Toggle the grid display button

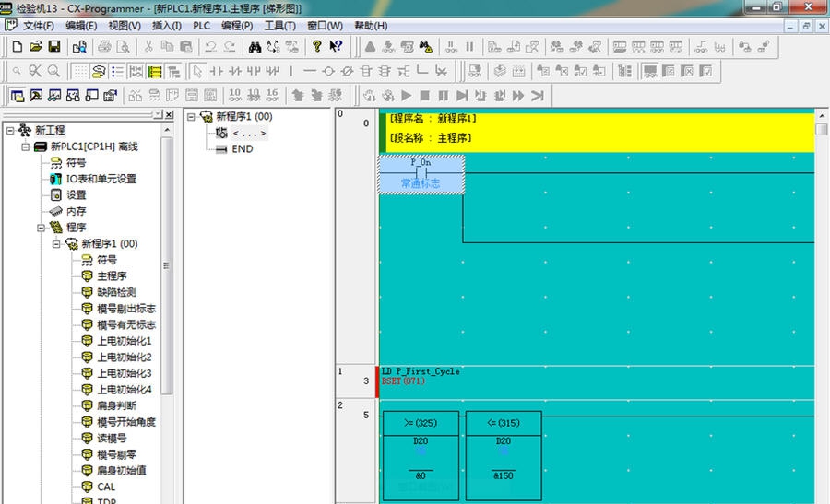[x=80, y=71]
